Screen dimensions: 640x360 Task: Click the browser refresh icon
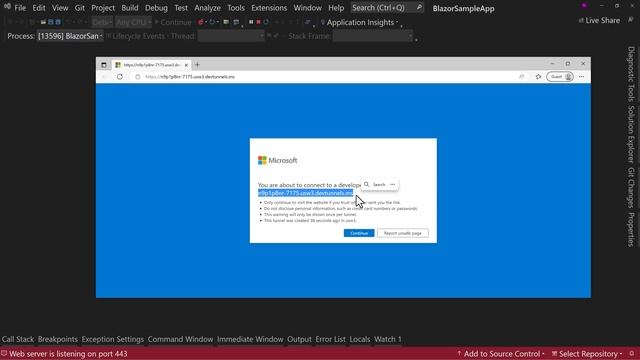point(120,77)
